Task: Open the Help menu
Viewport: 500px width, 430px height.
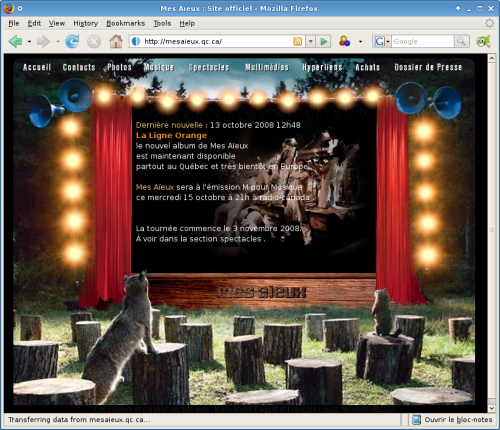Action: pos(187,23)
